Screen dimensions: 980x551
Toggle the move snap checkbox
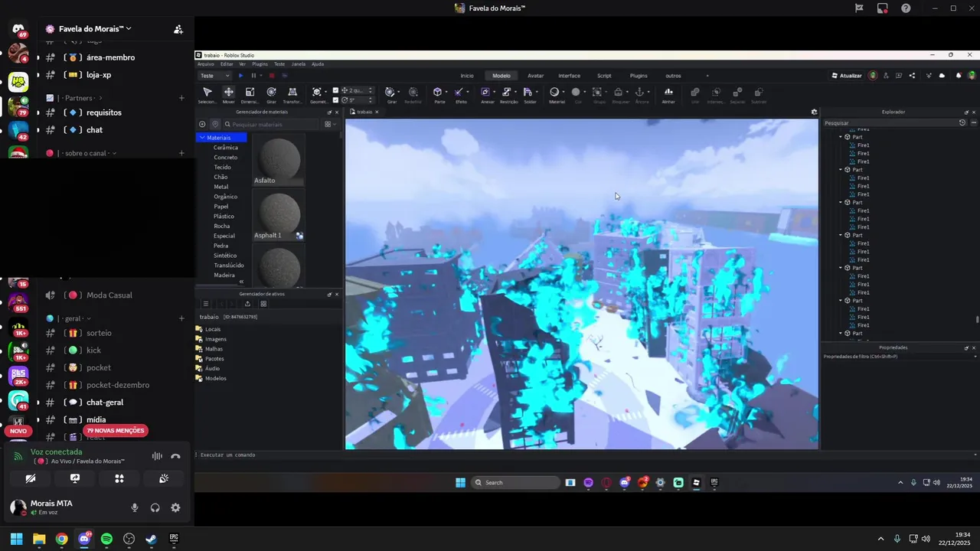click(x=335, y=90)
